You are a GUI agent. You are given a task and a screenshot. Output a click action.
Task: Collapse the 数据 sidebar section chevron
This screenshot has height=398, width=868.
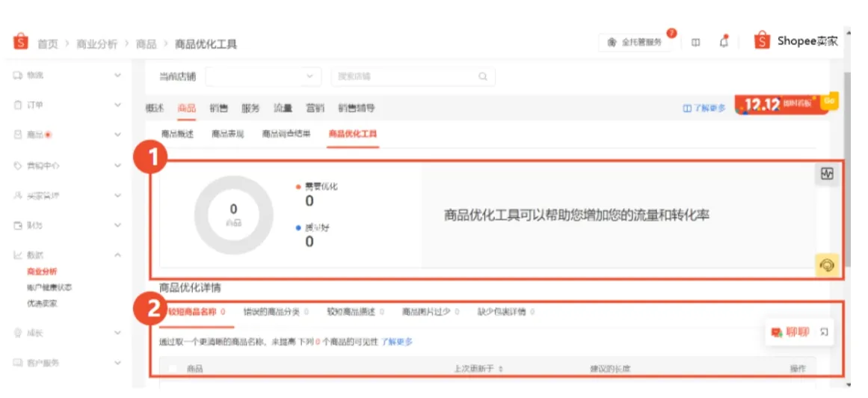click(x=118, y=255)
